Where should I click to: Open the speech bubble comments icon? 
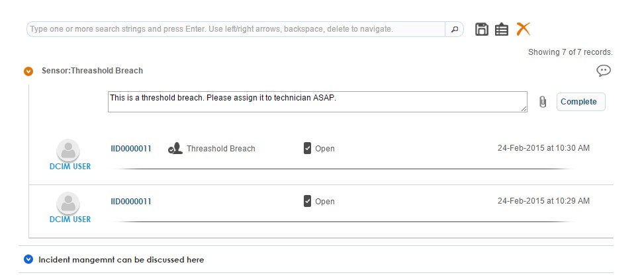(x=603, y=71)
